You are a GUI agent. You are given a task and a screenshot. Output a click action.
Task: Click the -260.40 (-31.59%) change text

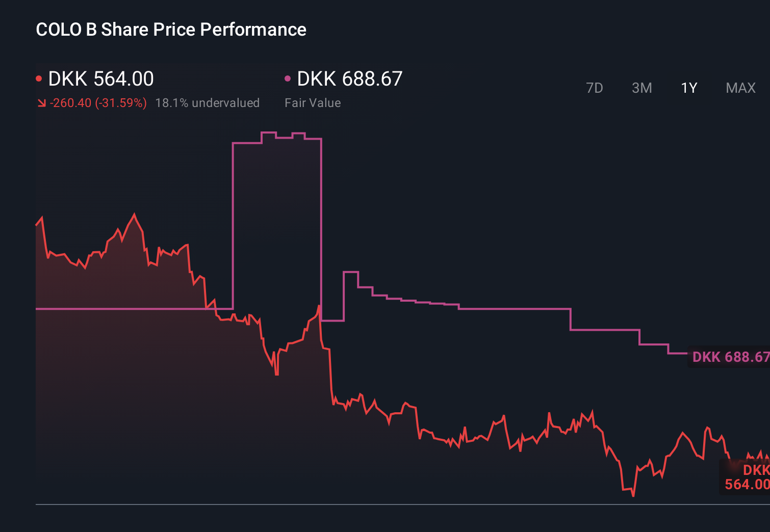click(x=98, y=102)
